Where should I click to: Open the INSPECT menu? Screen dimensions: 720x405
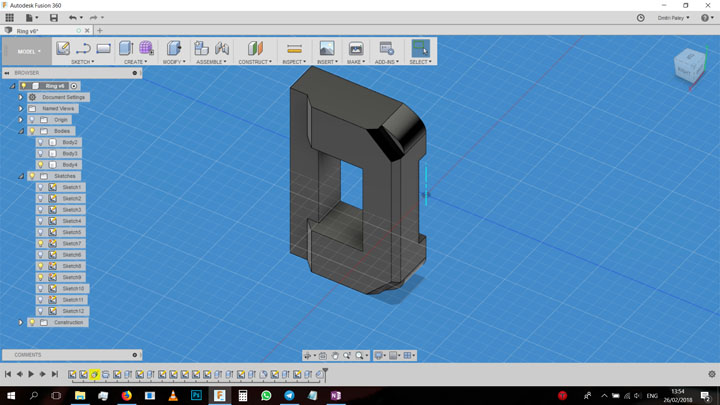294,62
